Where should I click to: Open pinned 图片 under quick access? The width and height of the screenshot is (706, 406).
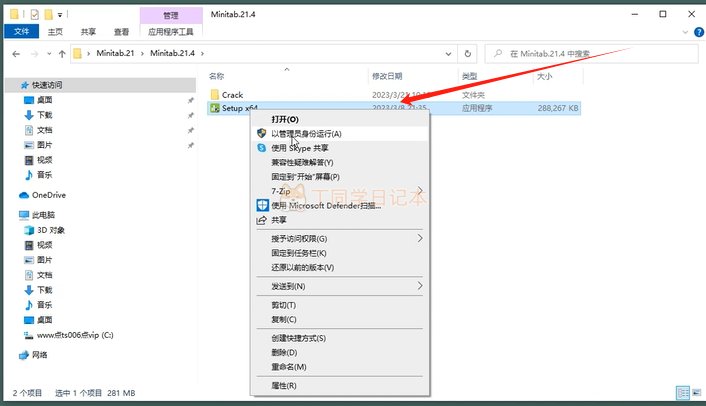tap(44, 145)
